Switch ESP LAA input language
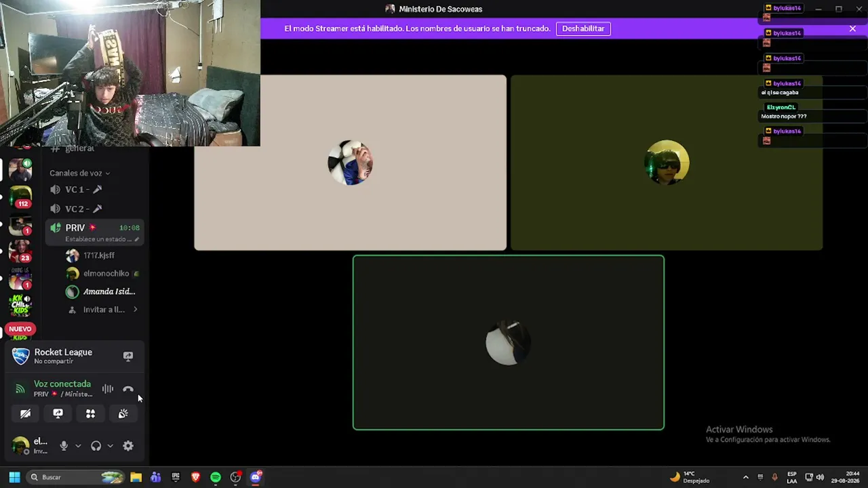The width and height of the screenshot is (868, 488). coord(791,477)
